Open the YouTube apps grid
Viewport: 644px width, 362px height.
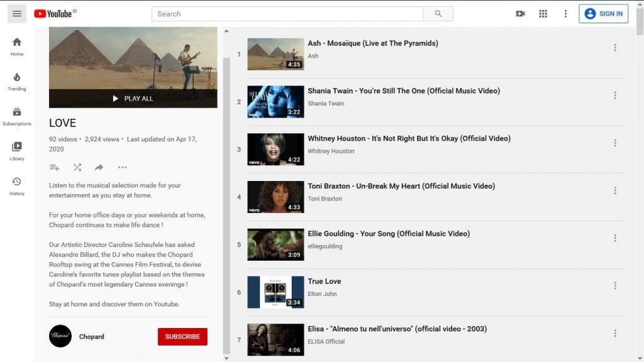pyautogui.click(x=543, y=14)
